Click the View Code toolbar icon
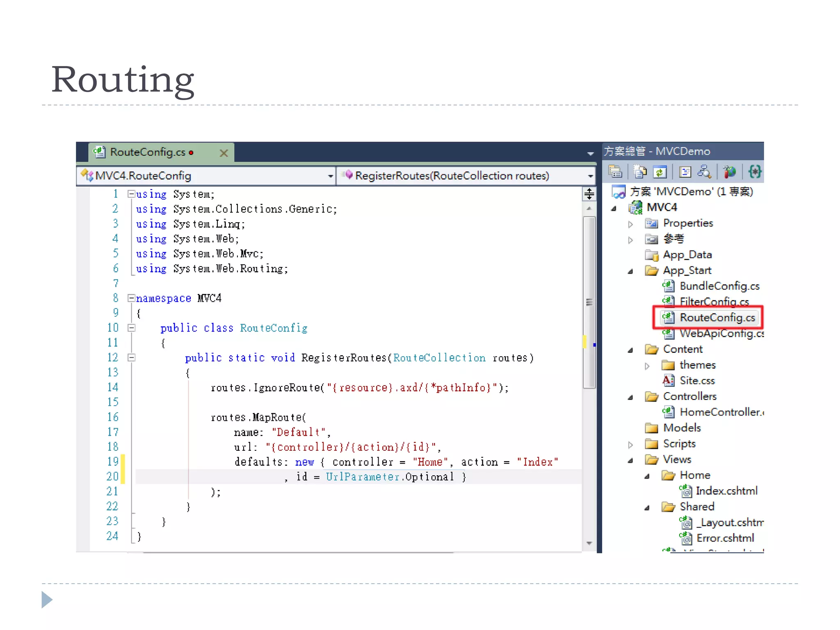 [685, 171]
